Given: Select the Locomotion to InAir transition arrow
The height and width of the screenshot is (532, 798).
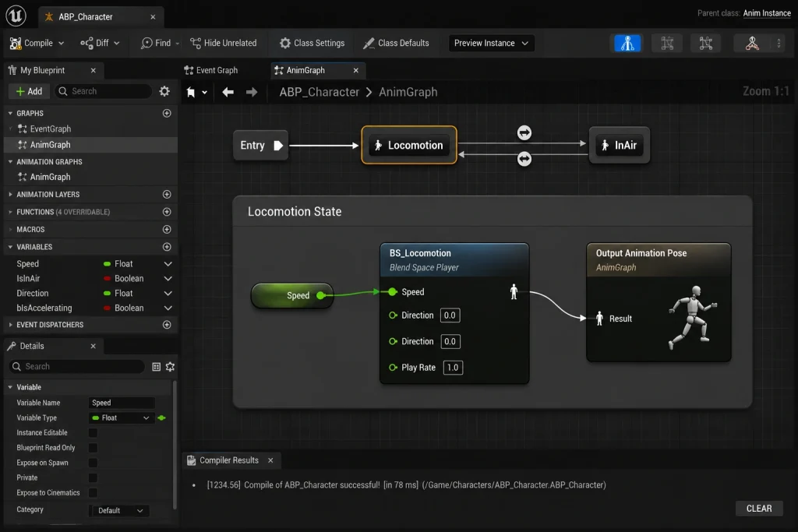Looking at the screenshot, I should 524,132.
